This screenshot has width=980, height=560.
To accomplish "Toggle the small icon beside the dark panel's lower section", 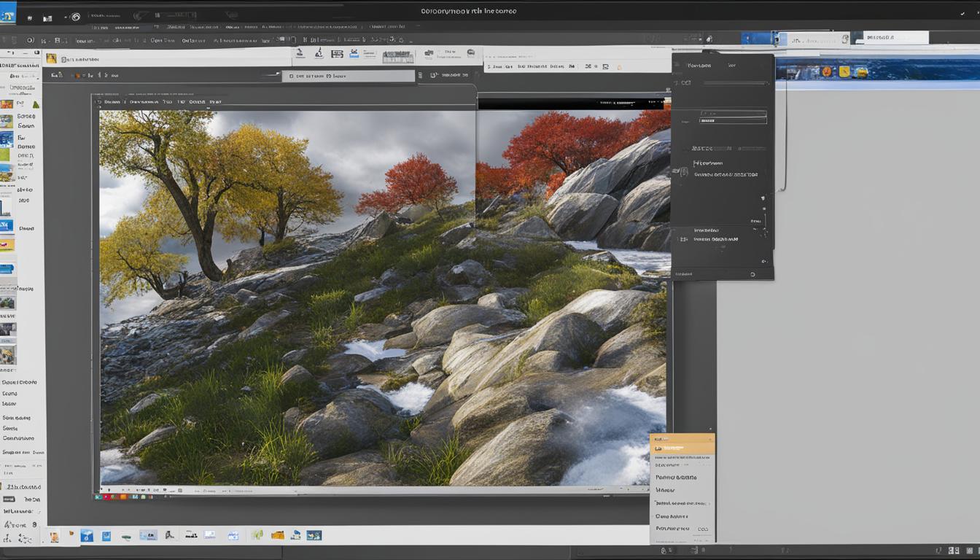I will pyautogui.click(x=683, y=238).
